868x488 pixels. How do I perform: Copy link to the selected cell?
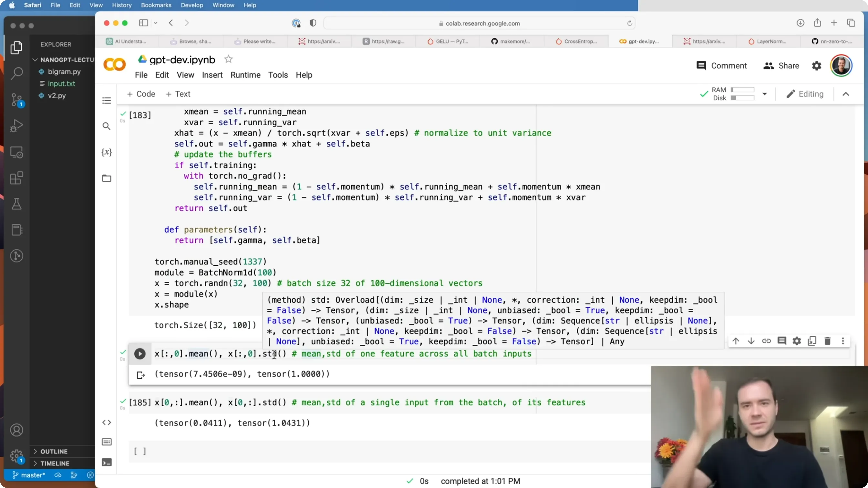tap(766, 341)
